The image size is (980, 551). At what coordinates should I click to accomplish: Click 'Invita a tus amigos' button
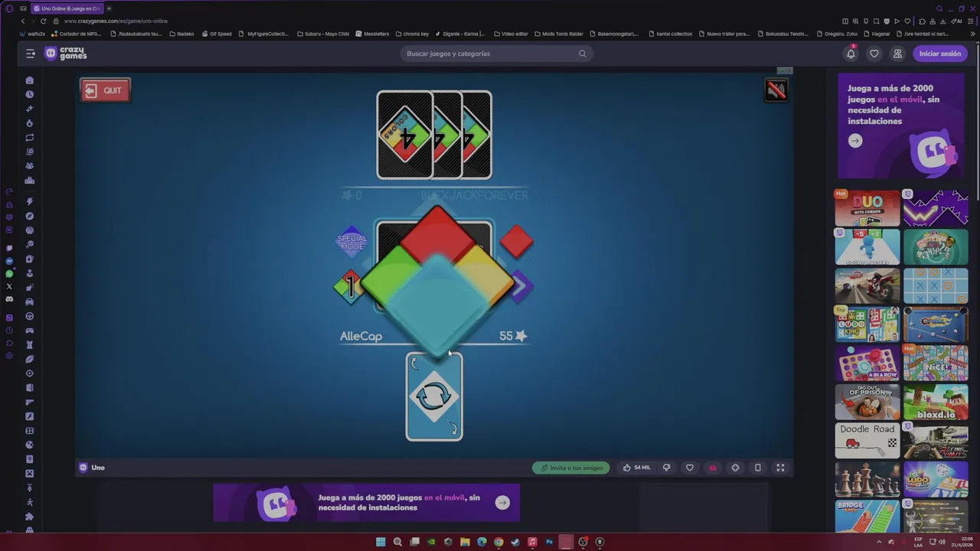(x=571, y=468)
